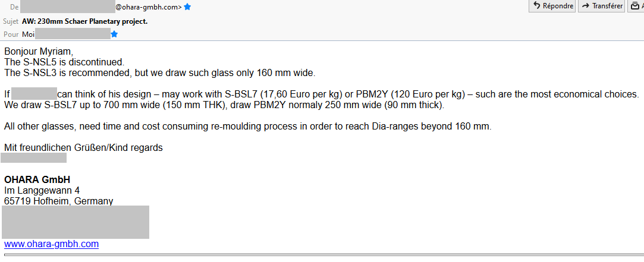
Task: Click the Répondre reply button
Action: pos(552,6)
